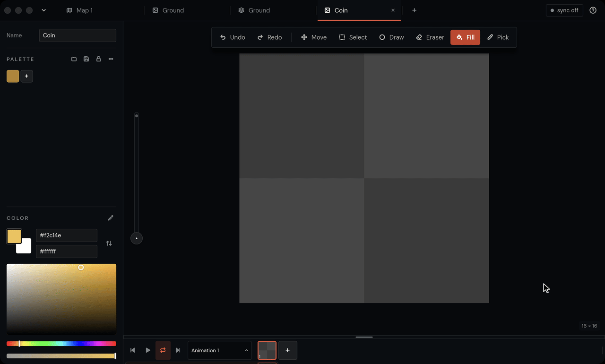This screenshot has height=364, width=605.
Task: Open the second Ground layers tab
Action: click(254, 10)
